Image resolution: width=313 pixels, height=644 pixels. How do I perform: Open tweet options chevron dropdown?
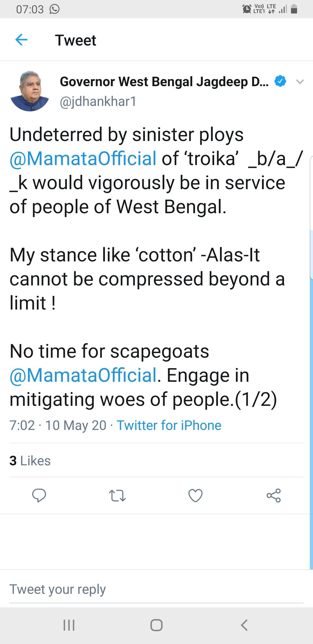tap(300, 82)
